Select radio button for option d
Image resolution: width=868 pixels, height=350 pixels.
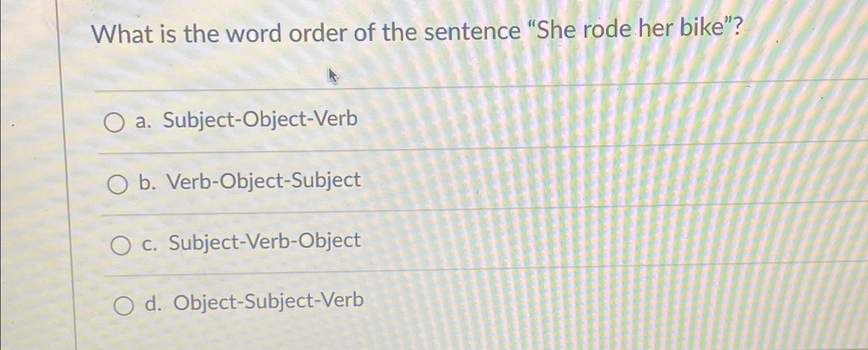pos(125,306)
